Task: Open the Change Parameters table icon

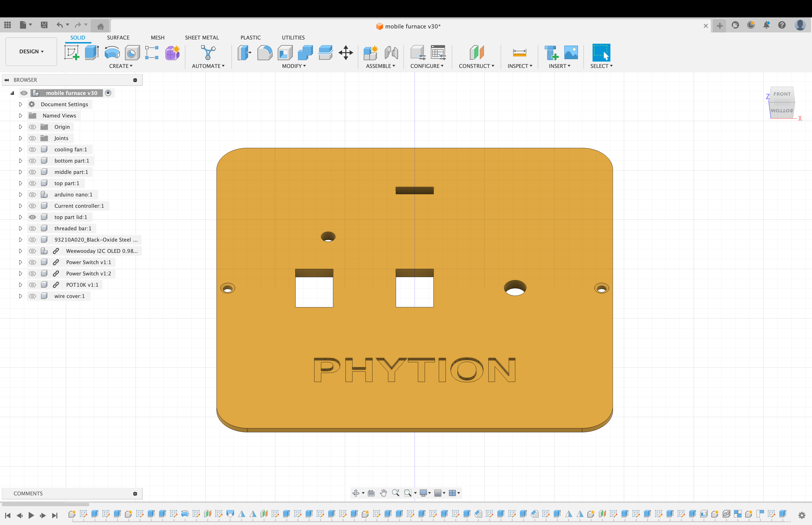Action: [438, 53]
